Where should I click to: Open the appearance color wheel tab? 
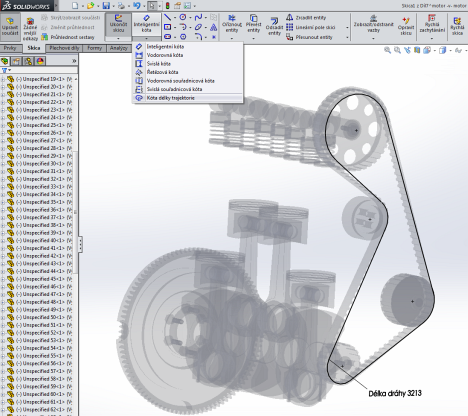click(x=40, y=61)
